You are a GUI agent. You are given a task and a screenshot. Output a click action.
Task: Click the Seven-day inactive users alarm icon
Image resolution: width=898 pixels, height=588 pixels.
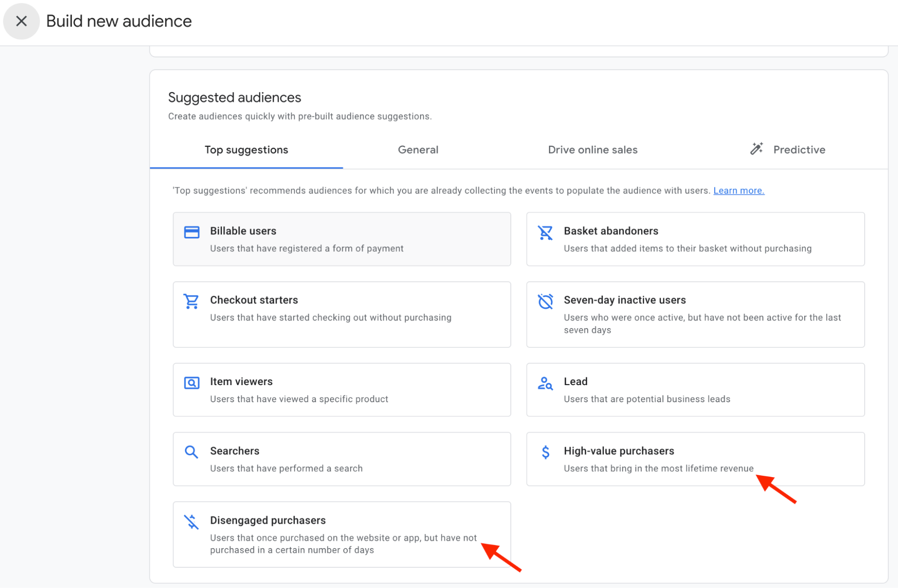[x=545, y=302]
